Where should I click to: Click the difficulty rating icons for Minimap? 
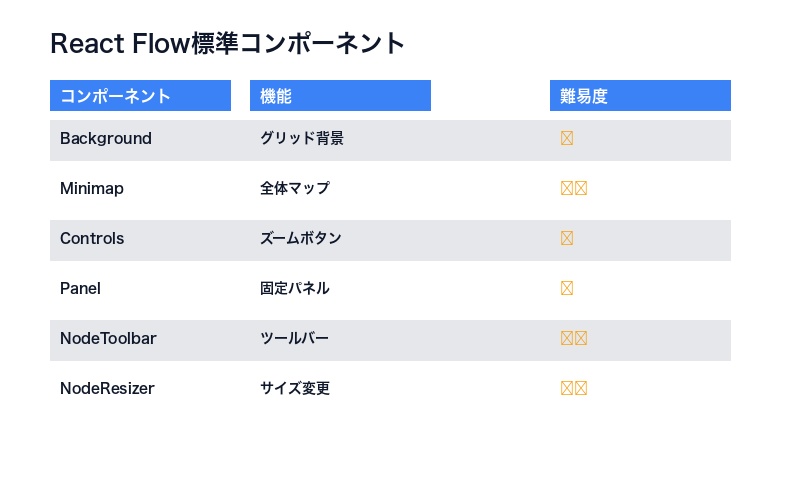point(574,189)
